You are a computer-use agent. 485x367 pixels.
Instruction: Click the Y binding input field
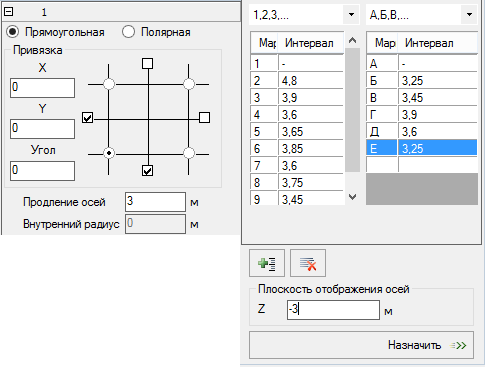tap(42, 129)
